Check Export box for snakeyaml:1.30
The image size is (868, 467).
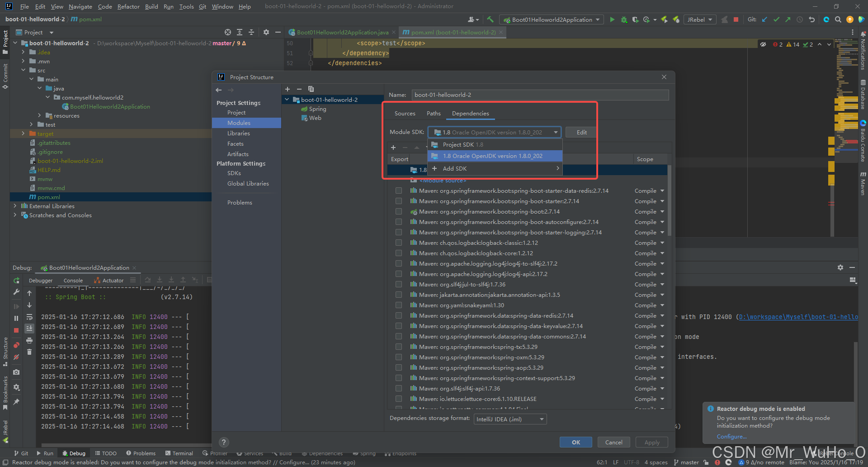click(399, 305)
